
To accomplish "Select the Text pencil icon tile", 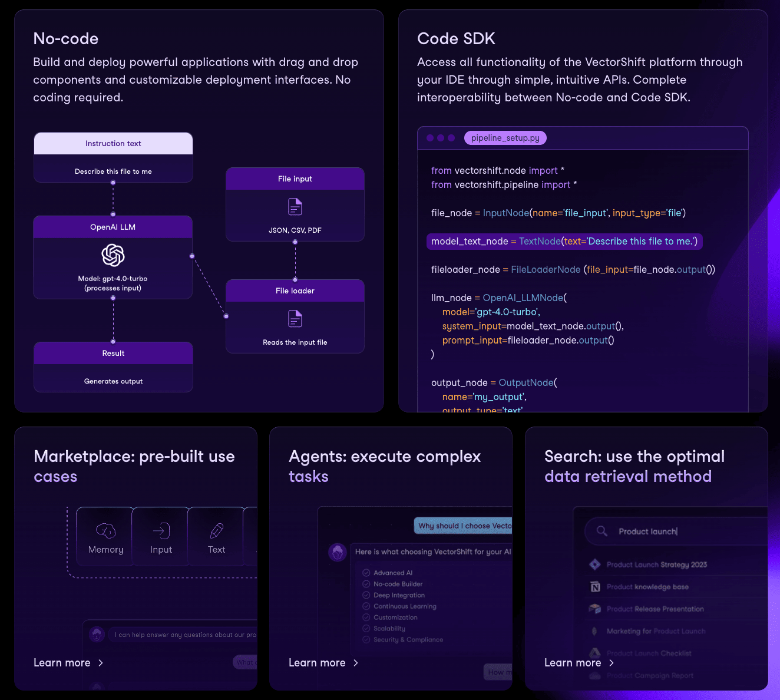I will (216, 536).
